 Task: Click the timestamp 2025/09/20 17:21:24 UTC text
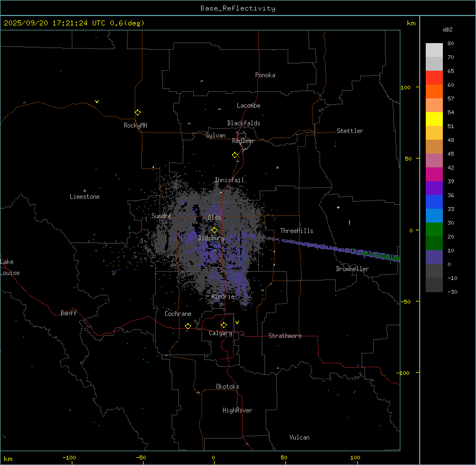point(55,23)
